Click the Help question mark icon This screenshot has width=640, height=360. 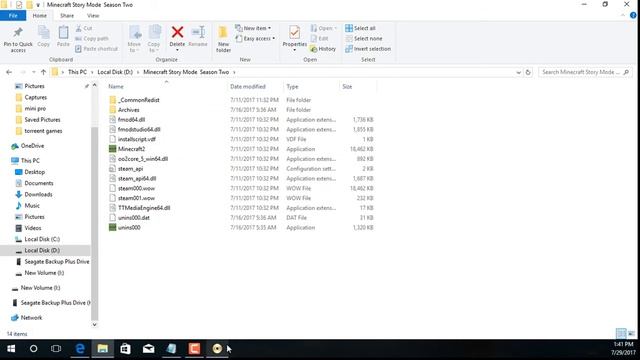(x=633, y=16)
